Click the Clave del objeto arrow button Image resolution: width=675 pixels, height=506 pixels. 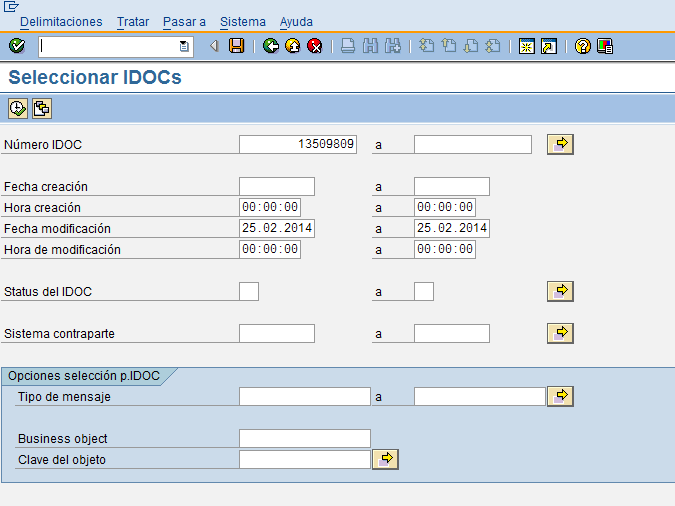(x=385, y=459)
